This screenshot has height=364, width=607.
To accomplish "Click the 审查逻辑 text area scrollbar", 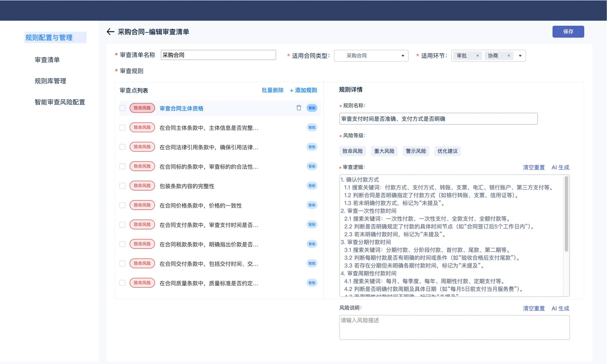I will tap(566, 213).
